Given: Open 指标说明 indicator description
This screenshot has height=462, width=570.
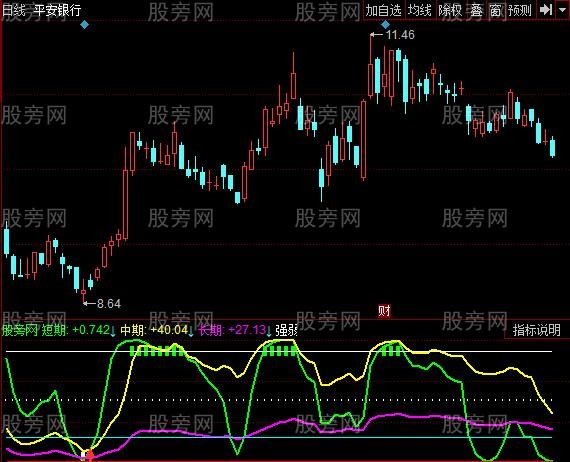Looking at the screenshot, I should [537, 330].
